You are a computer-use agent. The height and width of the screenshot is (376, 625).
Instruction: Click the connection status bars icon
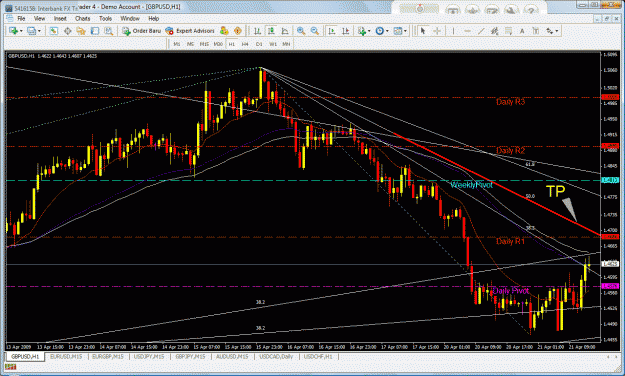[x=10, y=367]
